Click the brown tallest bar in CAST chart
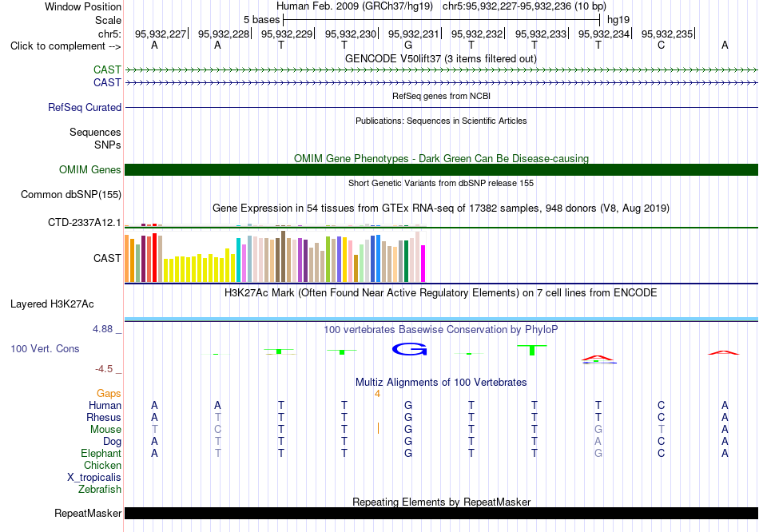Screen dimensions: 759x532 pos(283,256)
